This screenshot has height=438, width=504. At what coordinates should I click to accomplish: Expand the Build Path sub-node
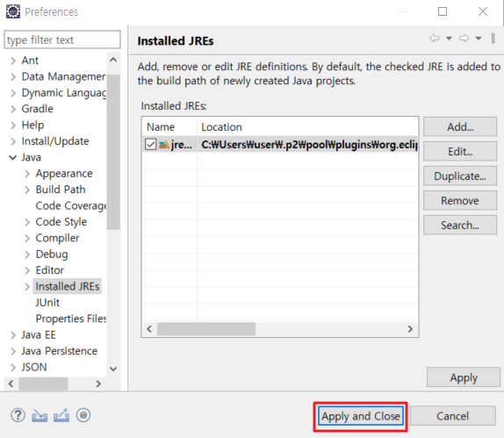pyautogui.click(x=27, y=190)
